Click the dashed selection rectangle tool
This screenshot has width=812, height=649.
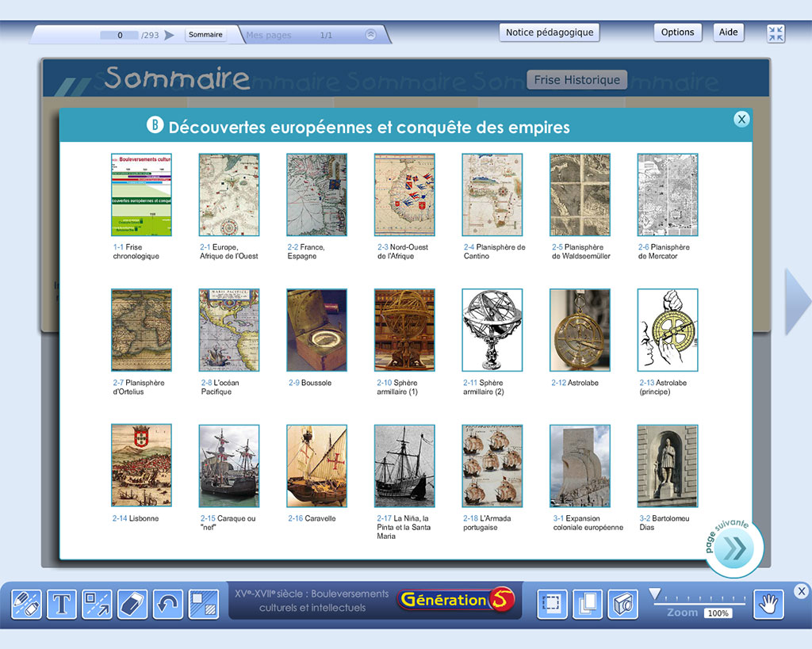(553, 605)
